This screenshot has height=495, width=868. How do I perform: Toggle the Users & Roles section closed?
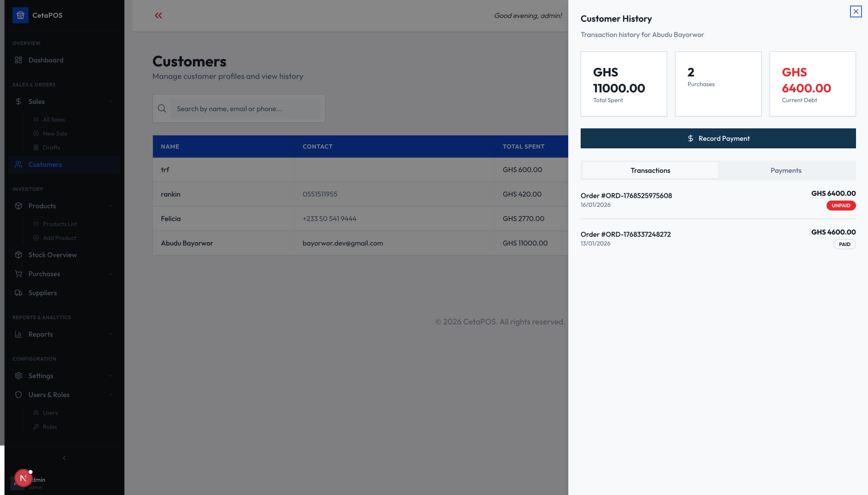pos(110,395)
